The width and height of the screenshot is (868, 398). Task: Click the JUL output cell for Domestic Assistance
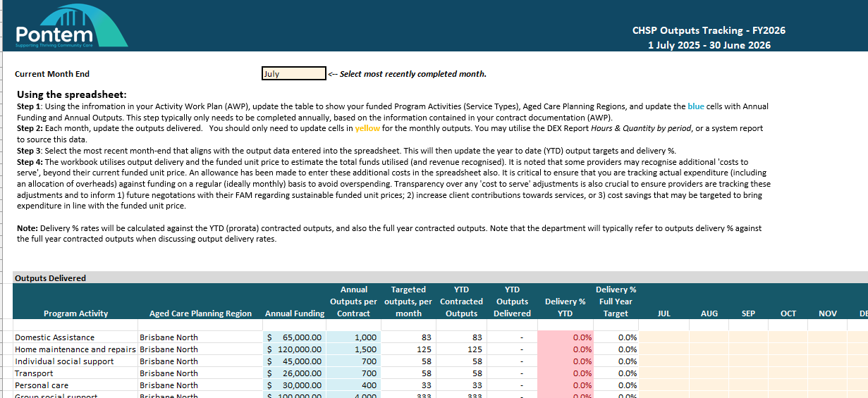click(x=664, y=337)
